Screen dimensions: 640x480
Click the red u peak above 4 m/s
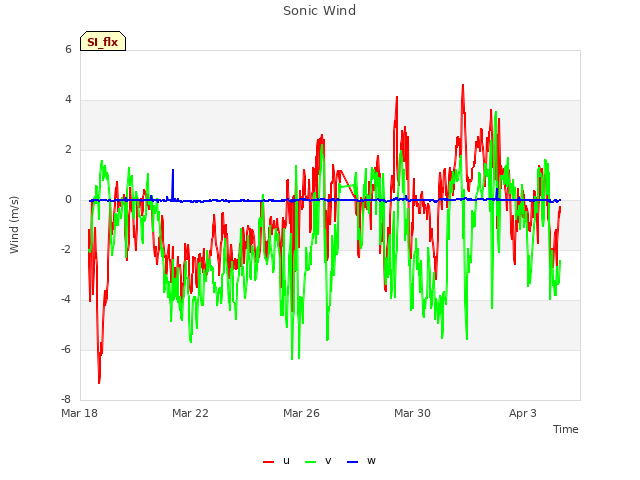(x=463, y=87)
